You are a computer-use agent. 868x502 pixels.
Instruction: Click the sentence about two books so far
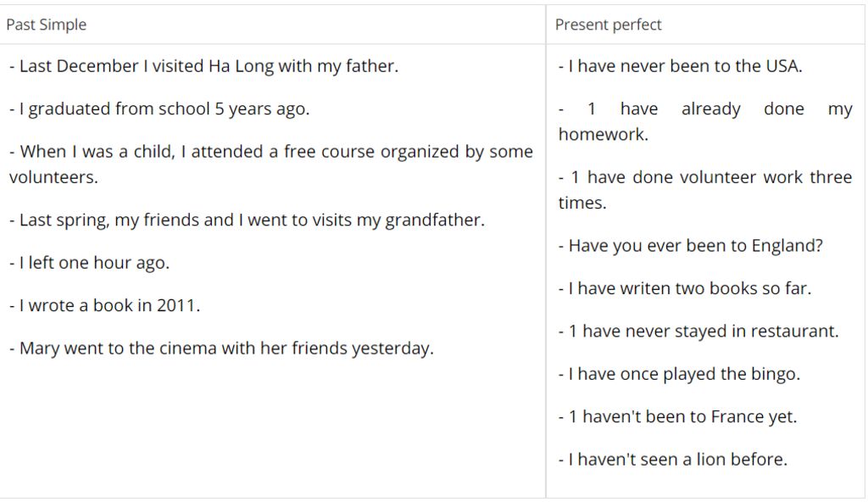(685, 288)
